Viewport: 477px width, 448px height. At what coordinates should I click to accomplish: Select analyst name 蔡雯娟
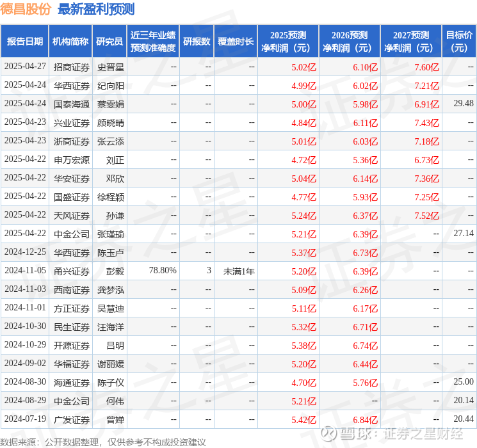pos(110,104)
